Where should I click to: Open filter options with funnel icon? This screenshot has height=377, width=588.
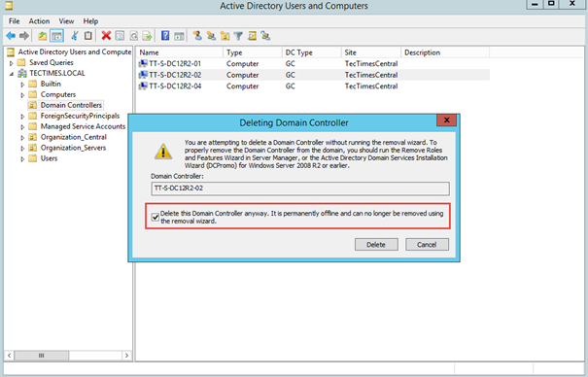click(238, 36)
